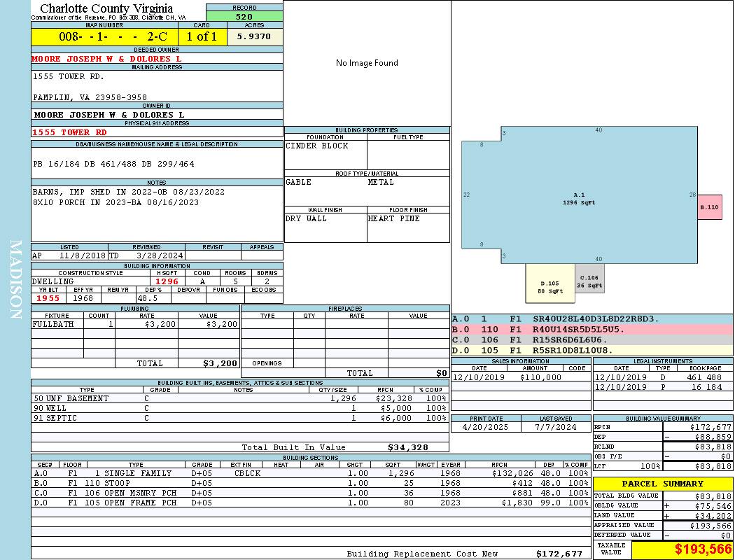
Task: Click the $110,000 sale amount
Action: coord(540,377)
